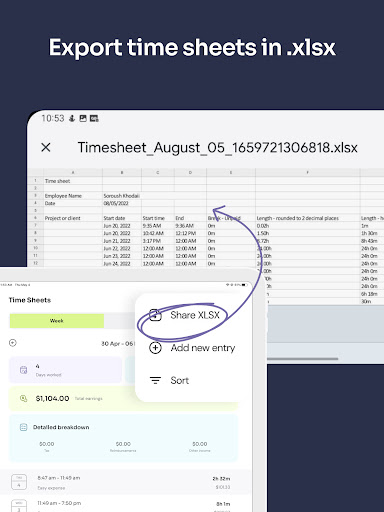Screen dimensions: 384x512
Task: Tap the 10:53 clock in status bar
Action: (x=53, y=118)
